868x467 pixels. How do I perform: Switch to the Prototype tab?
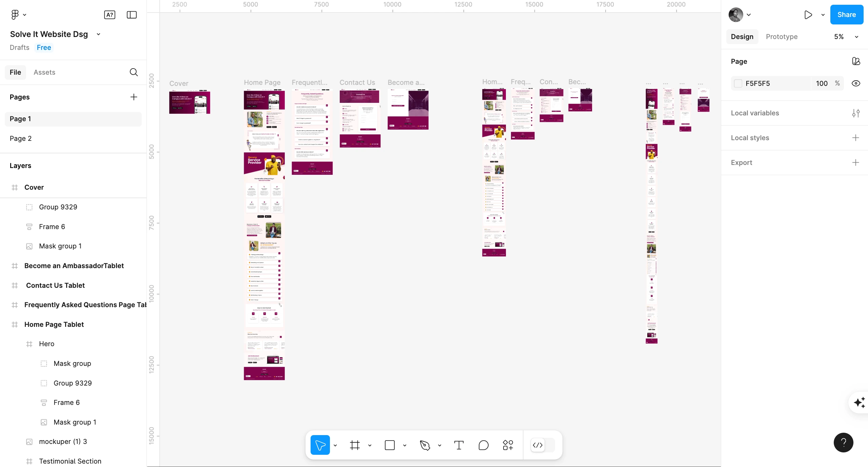click(782, 36)
